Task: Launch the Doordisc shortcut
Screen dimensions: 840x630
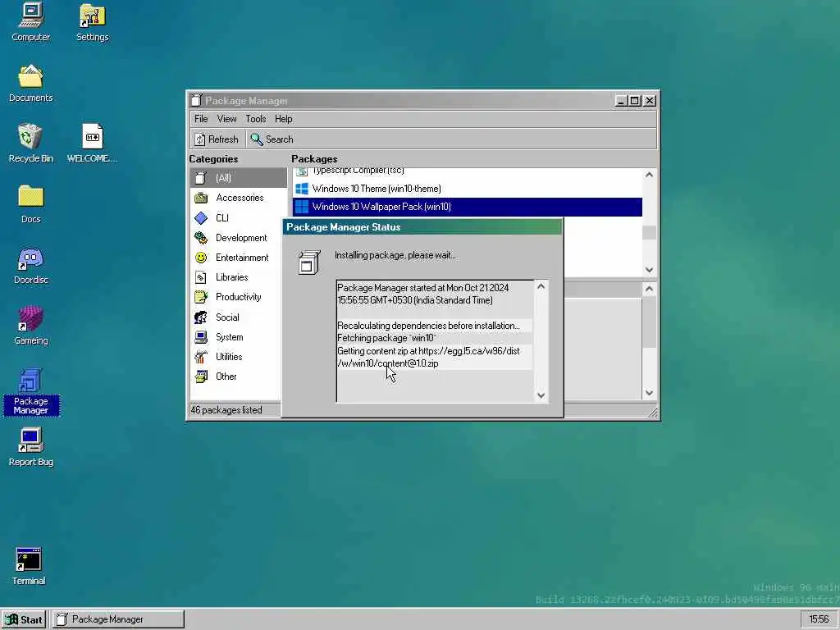Action: 30,265
